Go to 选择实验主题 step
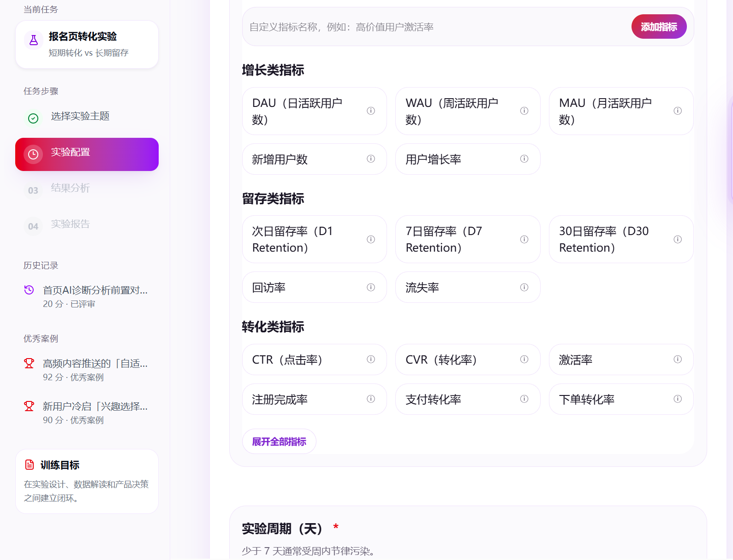733x560 pixels. coord(87,118)
